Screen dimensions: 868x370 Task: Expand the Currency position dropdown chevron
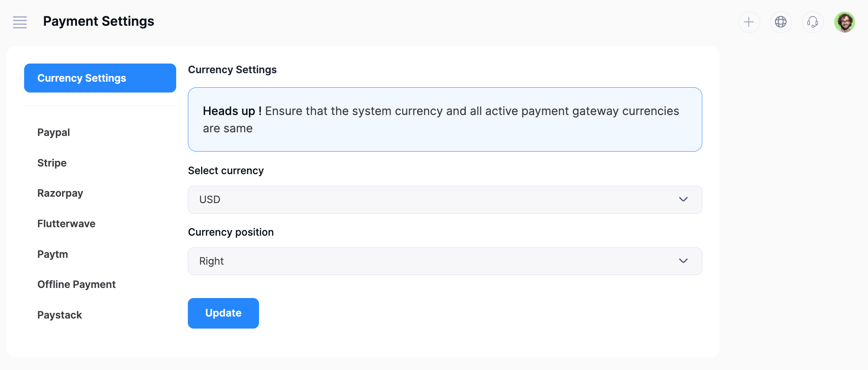pos(683,261)
